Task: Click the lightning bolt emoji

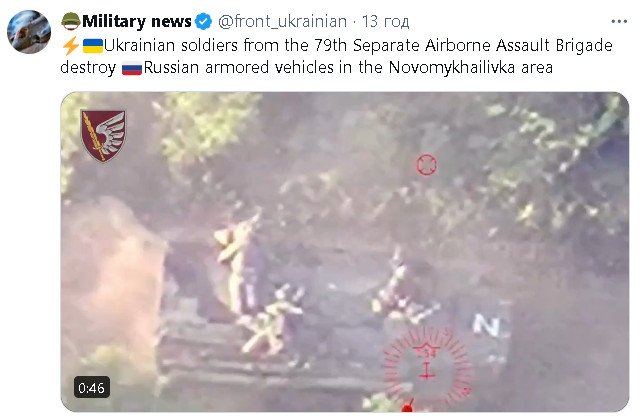Action: [71, 45]
